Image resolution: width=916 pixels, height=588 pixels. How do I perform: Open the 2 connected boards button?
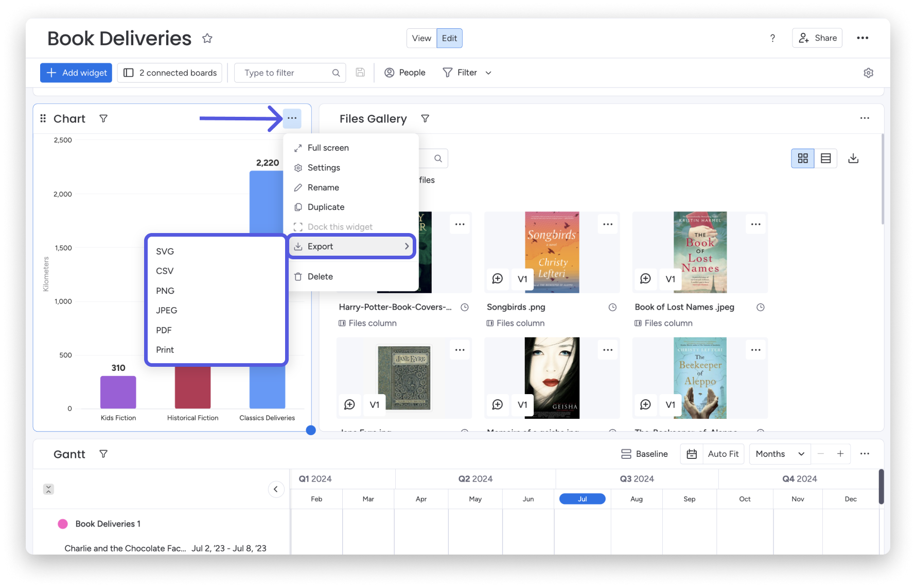tap(170, 73)
